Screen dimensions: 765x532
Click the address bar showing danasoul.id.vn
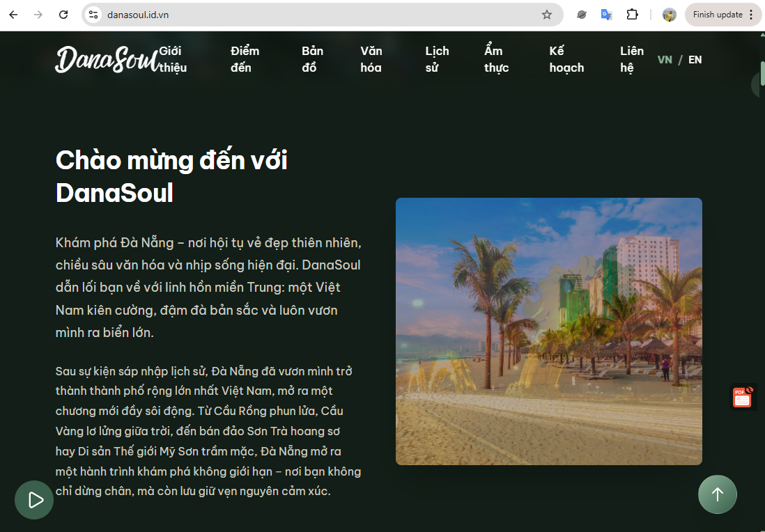(314, 15)
